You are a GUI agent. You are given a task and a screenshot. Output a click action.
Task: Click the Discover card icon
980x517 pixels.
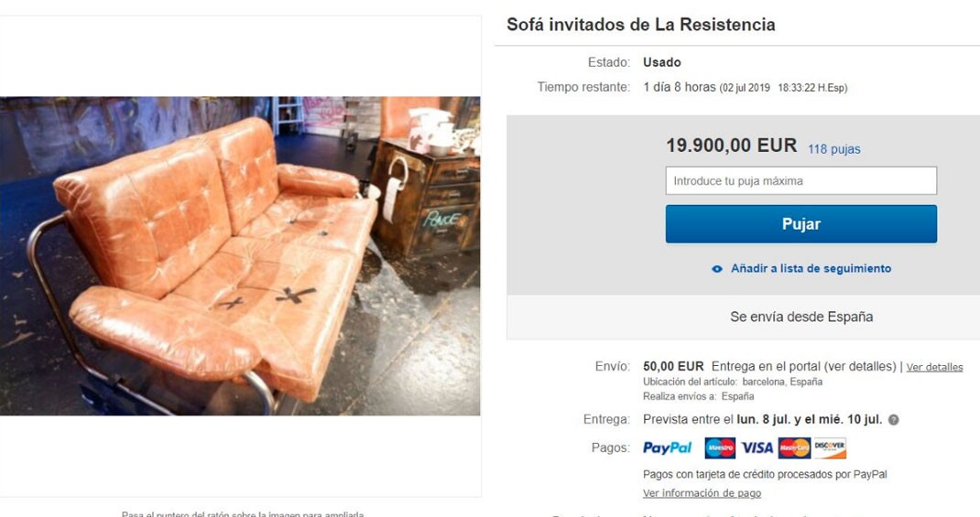click(x=830, y=447)
